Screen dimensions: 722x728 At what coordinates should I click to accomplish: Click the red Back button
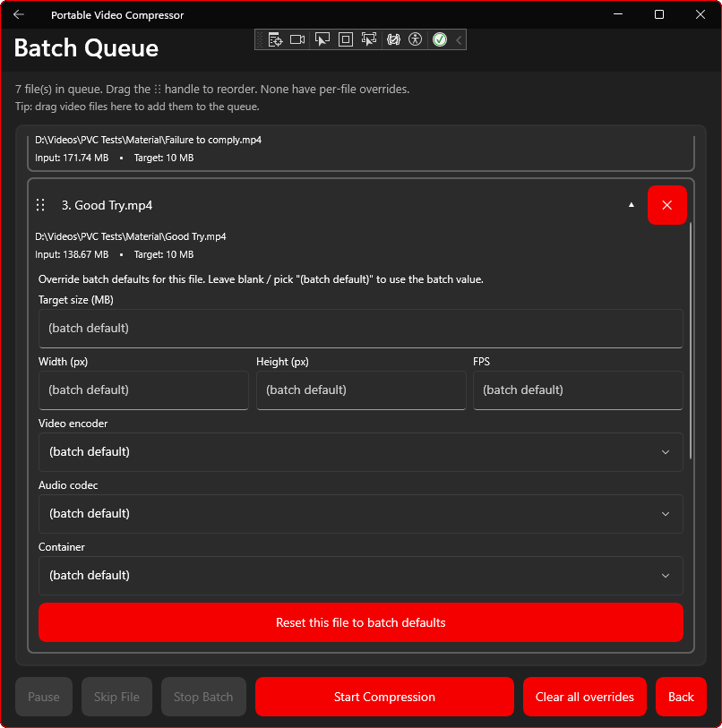click(681, 697)
